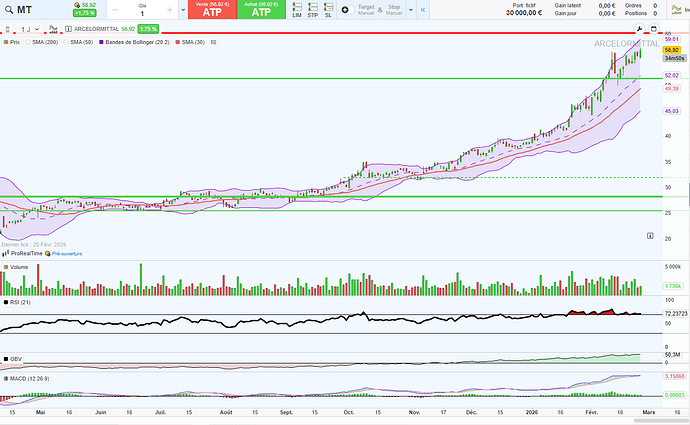Screen dimensions: 690x425
Task: Select the Bandes de Bollinger (20 2) legend
Action: point(130,43)
